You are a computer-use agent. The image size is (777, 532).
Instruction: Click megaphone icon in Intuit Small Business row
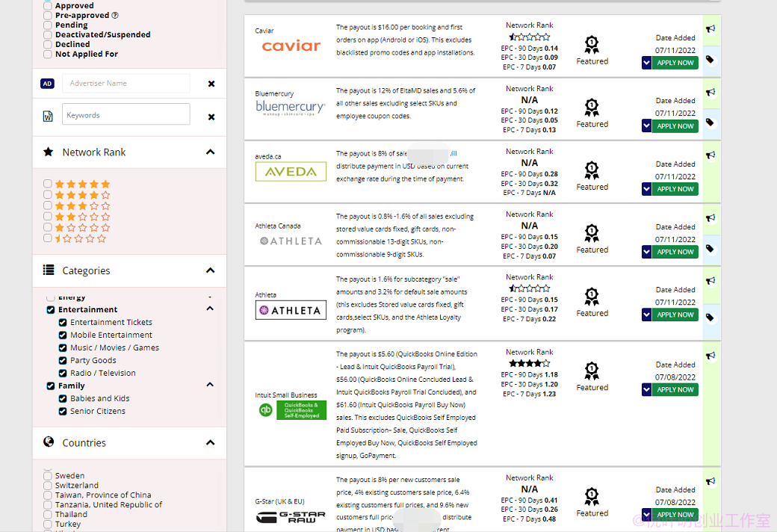pyautogui.click(x=711, y=356)
